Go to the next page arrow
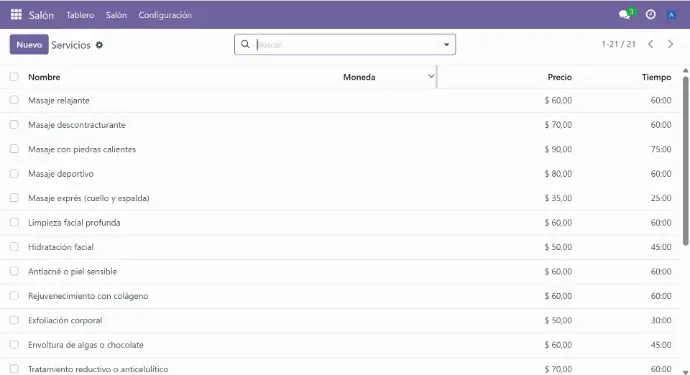The height and width of the screenshot is (375, 690). pos(670,44)
